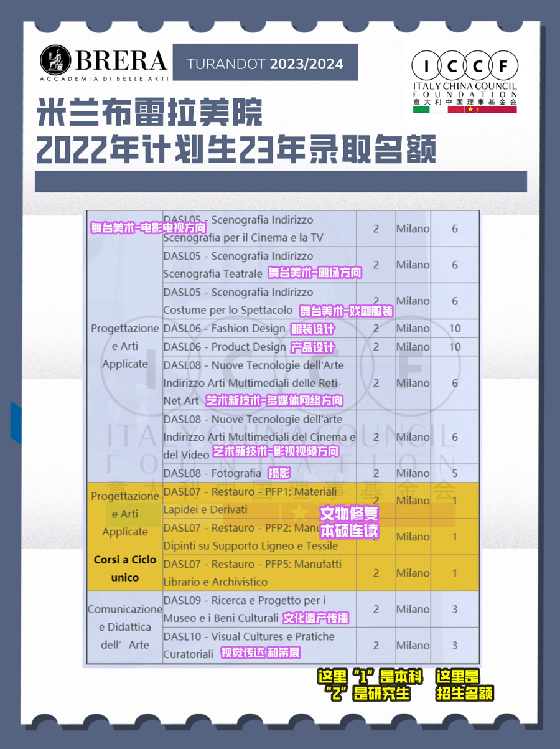Screen dimensions: 560x749
Task: Select 'DASL06 - Product Design' course text
Action: pos(224,347)
